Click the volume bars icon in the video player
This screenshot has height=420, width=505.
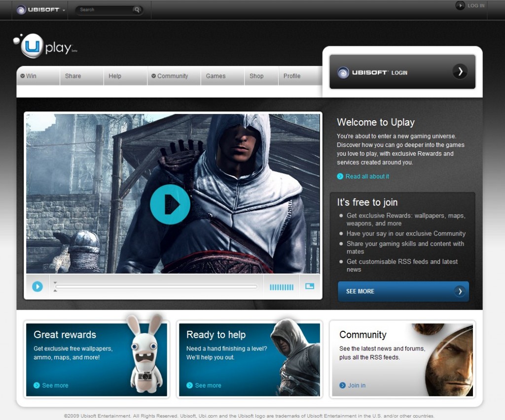coord(281,286)
